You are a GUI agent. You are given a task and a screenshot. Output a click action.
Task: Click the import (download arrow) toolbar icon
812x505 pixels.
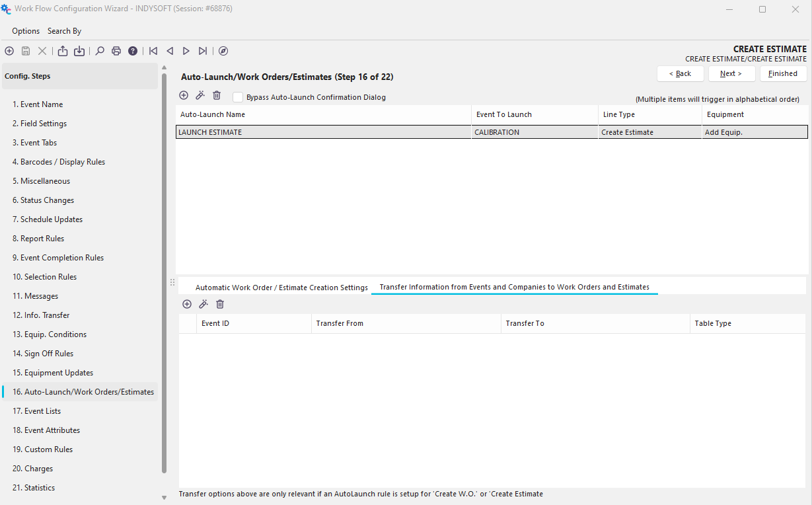point(79,51)
